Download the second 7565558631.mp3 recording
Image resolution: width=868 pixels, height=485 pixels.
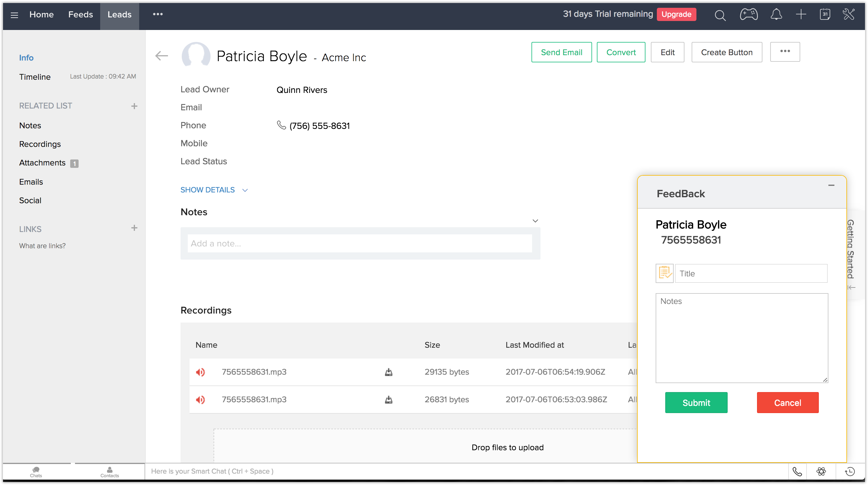click(x=388, y=400)
